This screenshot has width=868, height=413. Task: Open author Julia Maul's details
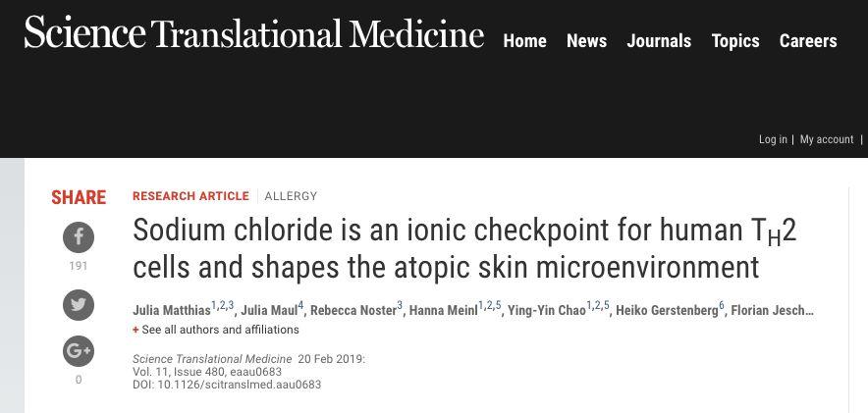point(270,311)
